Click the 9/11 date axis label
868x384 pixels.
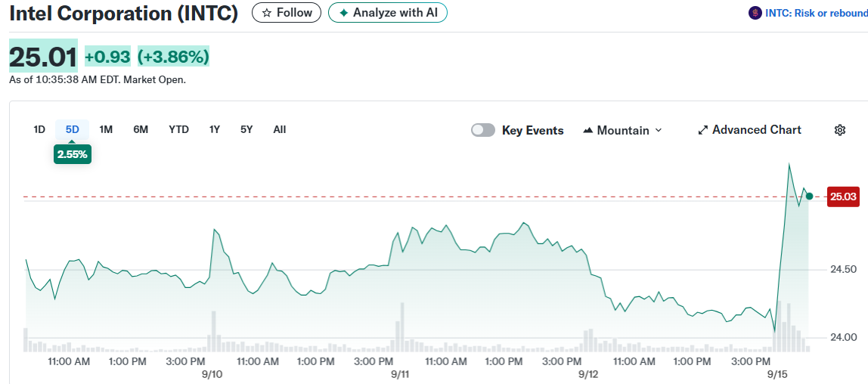(x=400, y=375)
